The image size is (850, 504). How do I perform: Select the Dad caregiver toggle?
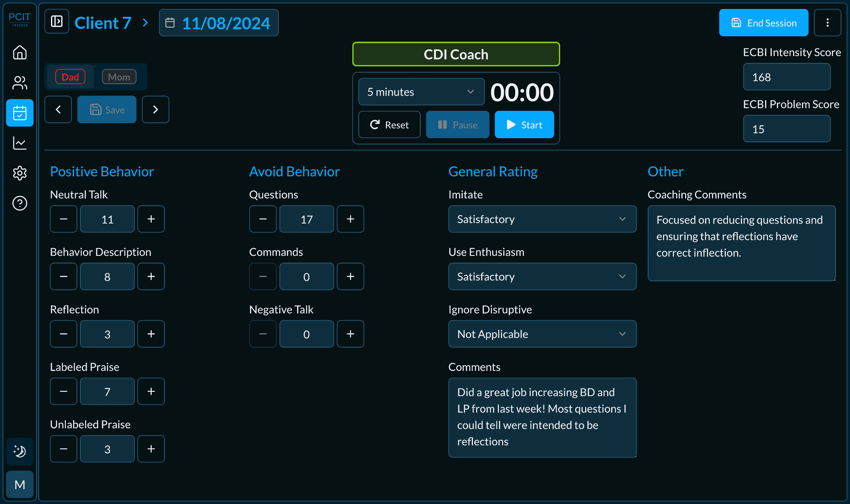(71, 77)
